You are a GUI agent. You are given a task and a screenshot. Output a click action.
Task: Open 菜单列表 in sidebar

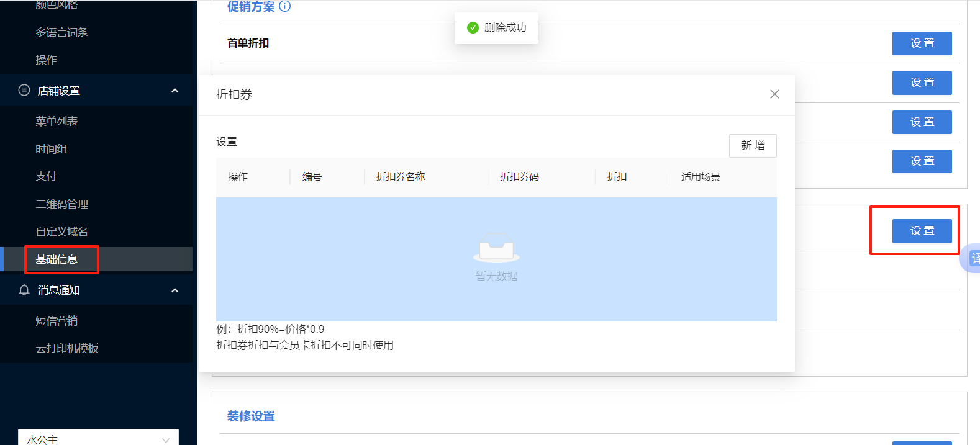click(57, 121)
